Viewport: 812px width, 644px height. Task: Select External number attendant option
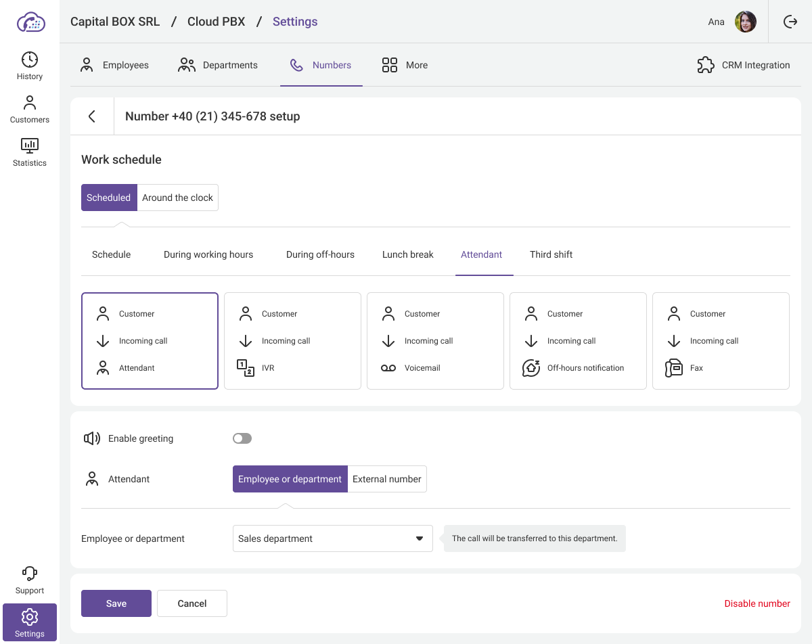[387, 479]
